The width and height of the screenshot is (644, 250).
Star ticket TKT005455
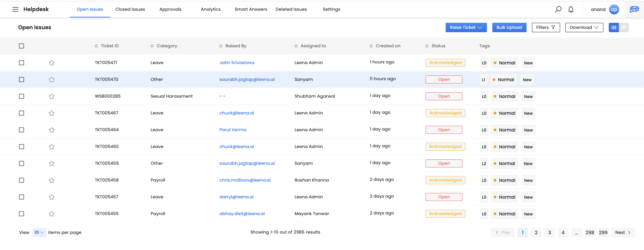pyautogui.click(x=52, y=214)
